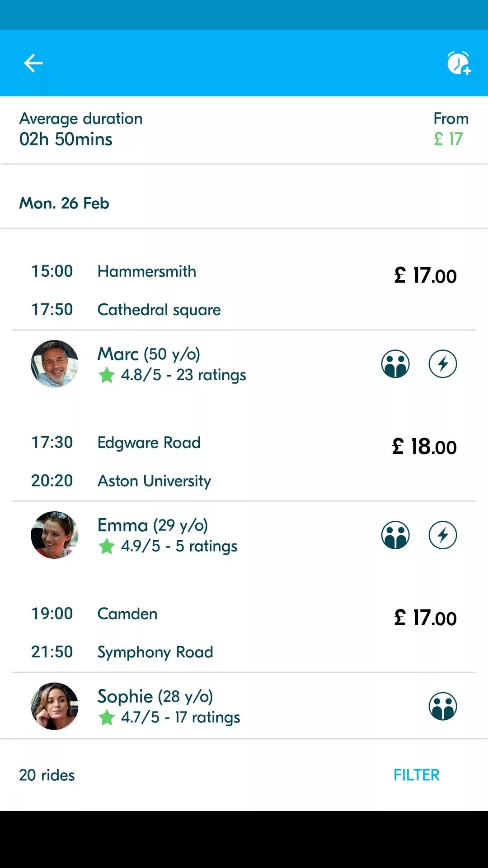Image resolution: width=488 pixels, height=868 pixels.
Task: Tap Emma's instant booking lightning icon
Action: (x=443, y=535)
